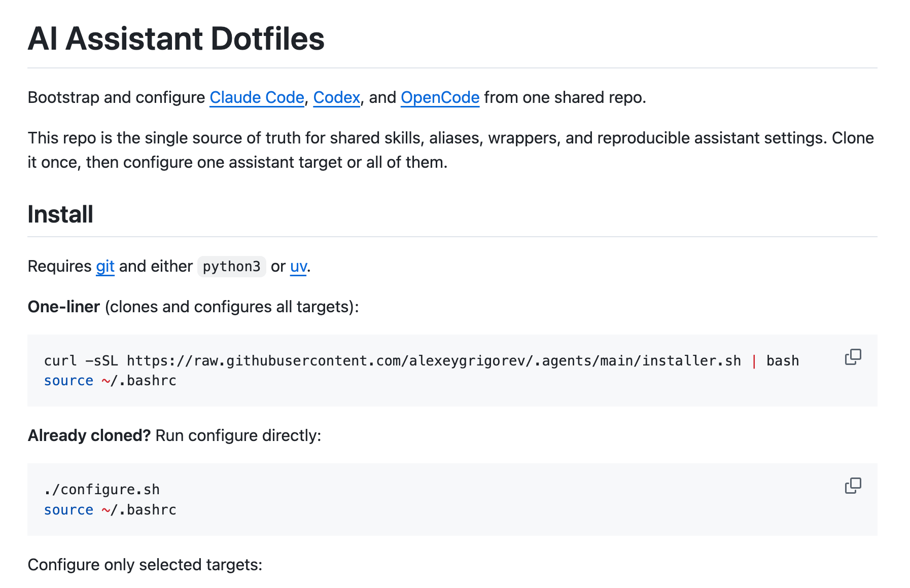
Task: Click the bold One-liner label
Action: tap(64, 307)
